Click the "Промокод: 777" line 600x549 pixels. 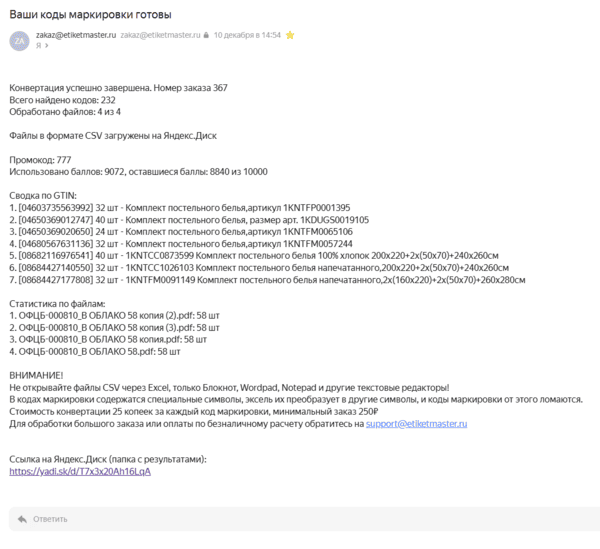pos(40,159)
